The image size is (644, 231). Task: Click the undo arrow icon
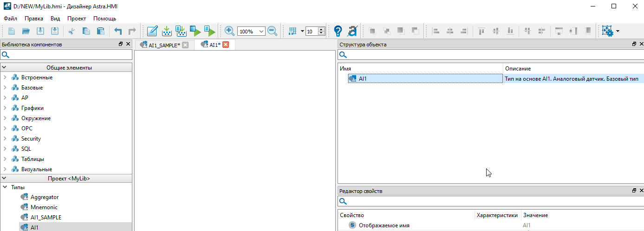click(118, 31)
